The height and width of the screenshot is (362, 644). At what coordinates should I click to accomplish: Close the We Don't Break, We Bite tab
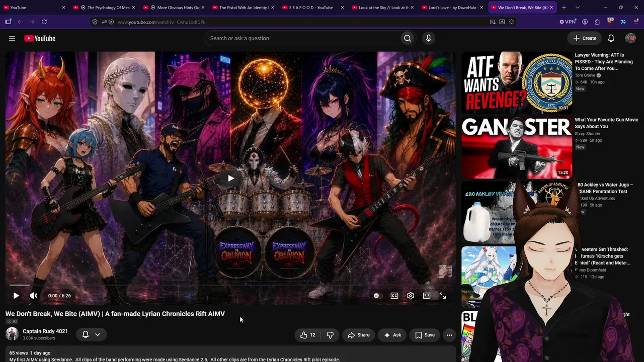551,8
